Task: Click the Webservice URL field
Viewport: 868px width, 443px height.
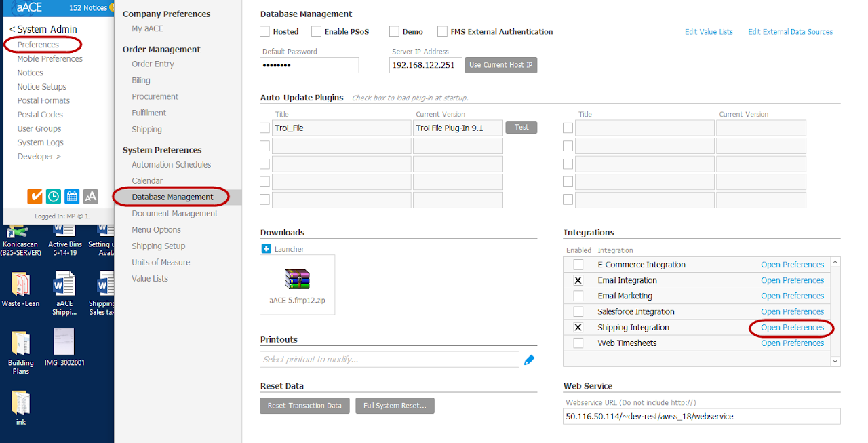Action: pyautogui.click(x=702, y=416)
